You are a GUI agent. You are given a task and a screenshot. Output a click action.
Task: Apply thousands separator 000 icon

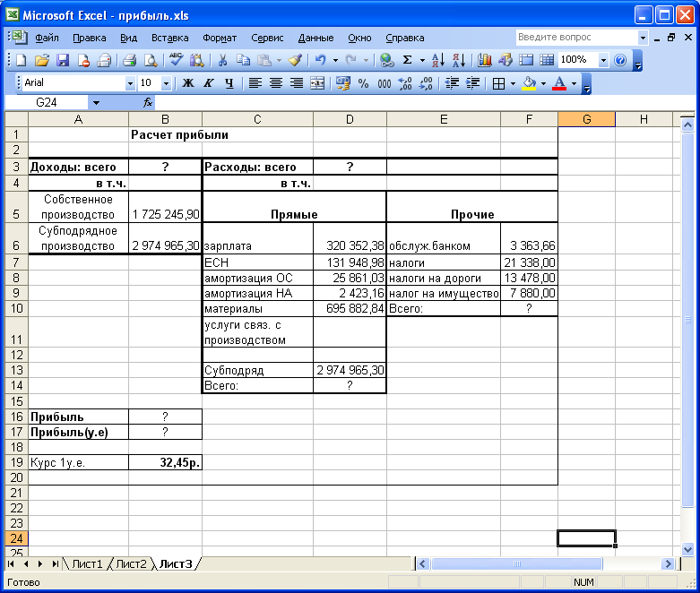385,83
